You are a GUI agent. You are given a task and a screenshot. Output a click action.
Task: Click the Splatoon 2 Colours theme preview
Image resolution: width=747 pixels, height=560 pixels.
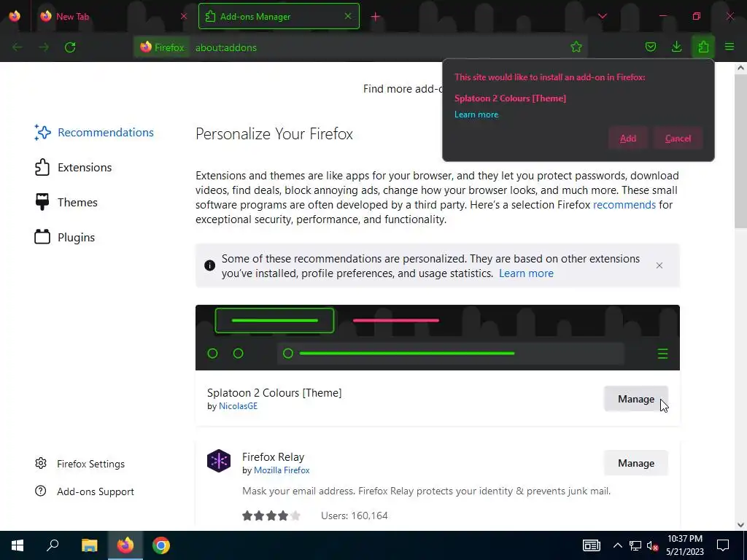438,338
